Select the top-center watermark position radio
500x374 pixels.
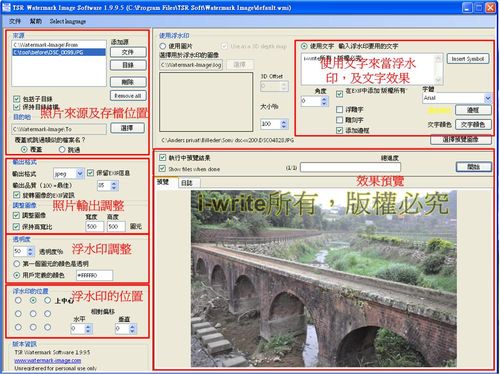pyautogui.click(x=33, y=300)
